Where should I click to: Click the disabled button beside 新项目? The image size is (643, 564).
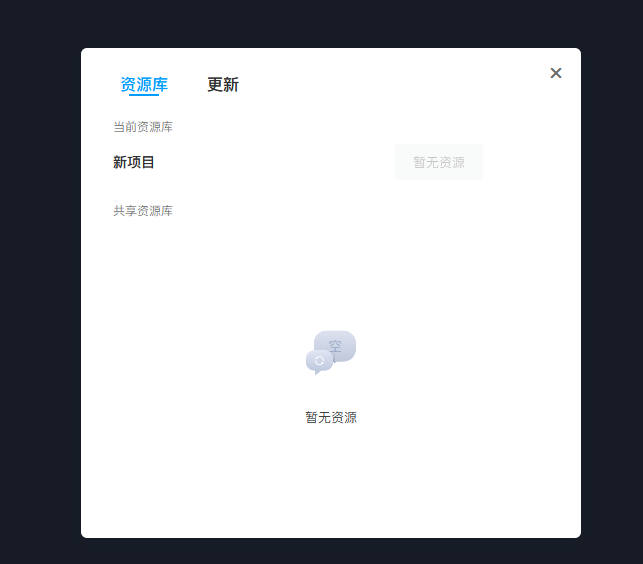[439, 162]
